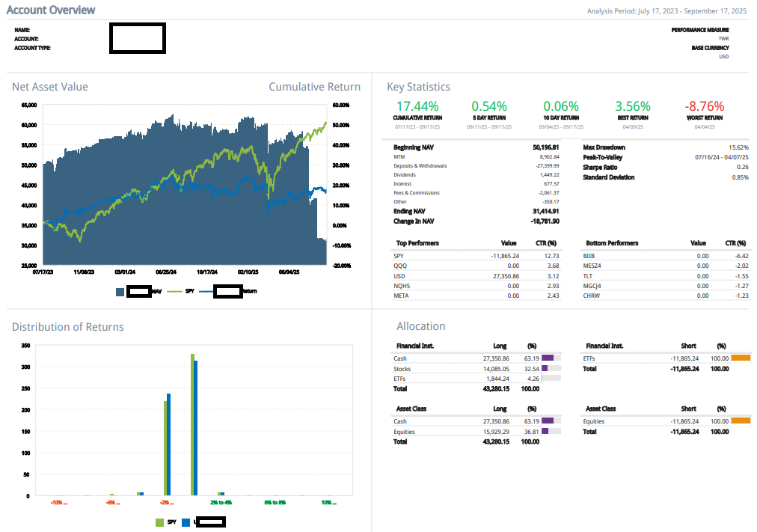This screenshot has height=532, width=757.
Task: Click the tallest green bar in the distribution chart
Action: click(x=192, y=424)
